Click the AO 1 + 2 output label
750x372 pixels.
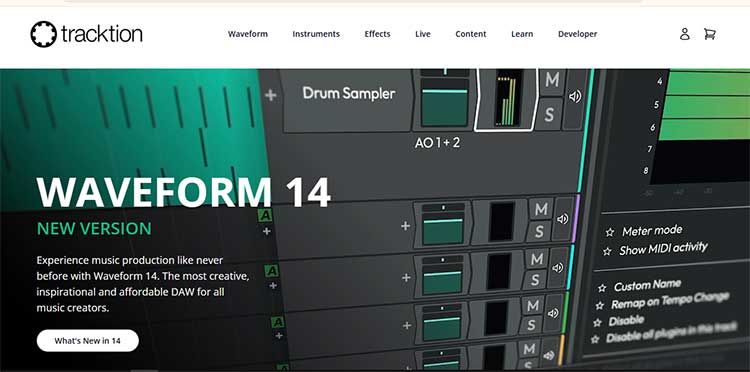[437, 142]
